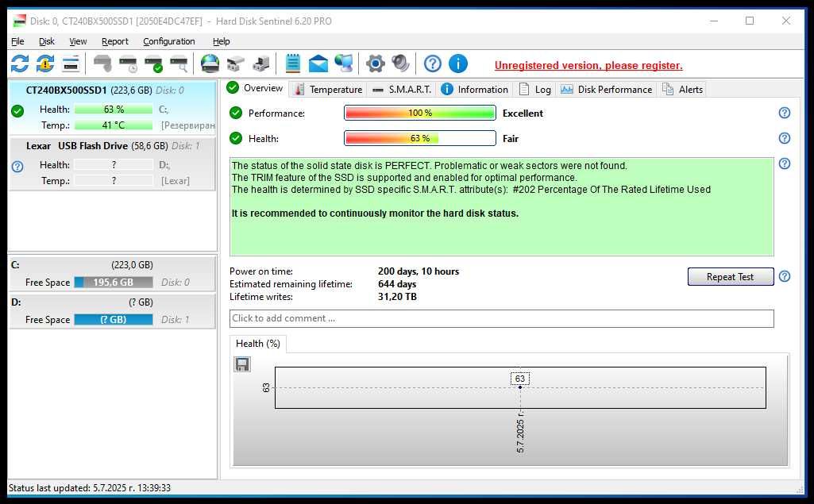The image size is (814, 504).
Task: Click the help icon beside Health row
Action: 785,138
